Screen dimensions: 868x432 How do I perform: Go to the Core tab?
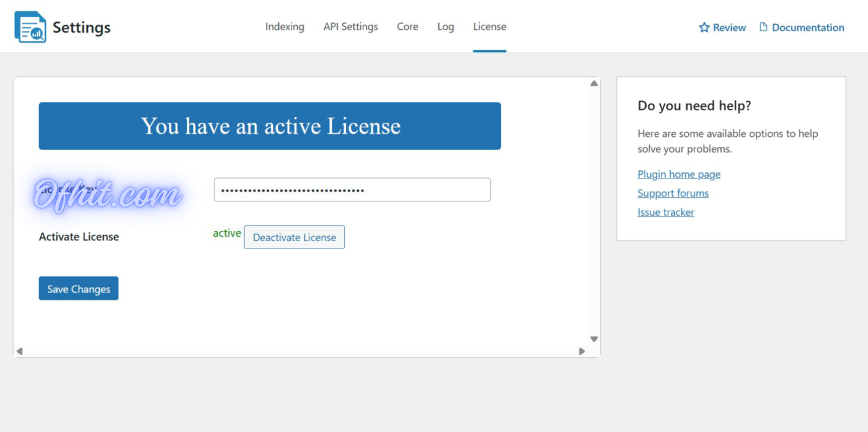pyautogui.click(x=407, y=27)
